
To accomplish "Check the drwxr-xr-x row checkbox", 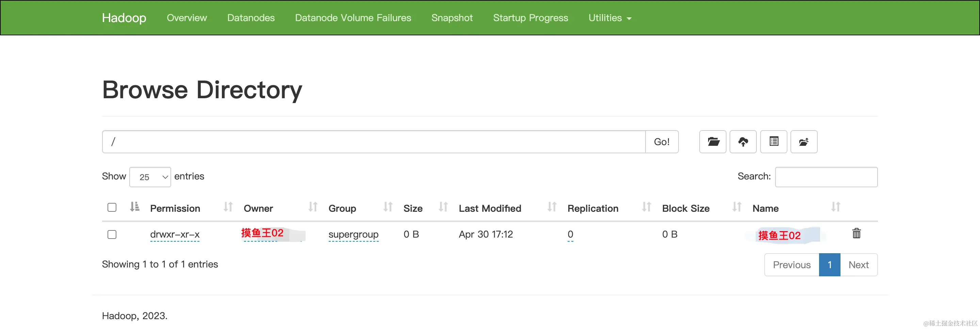I will [112, 235].
